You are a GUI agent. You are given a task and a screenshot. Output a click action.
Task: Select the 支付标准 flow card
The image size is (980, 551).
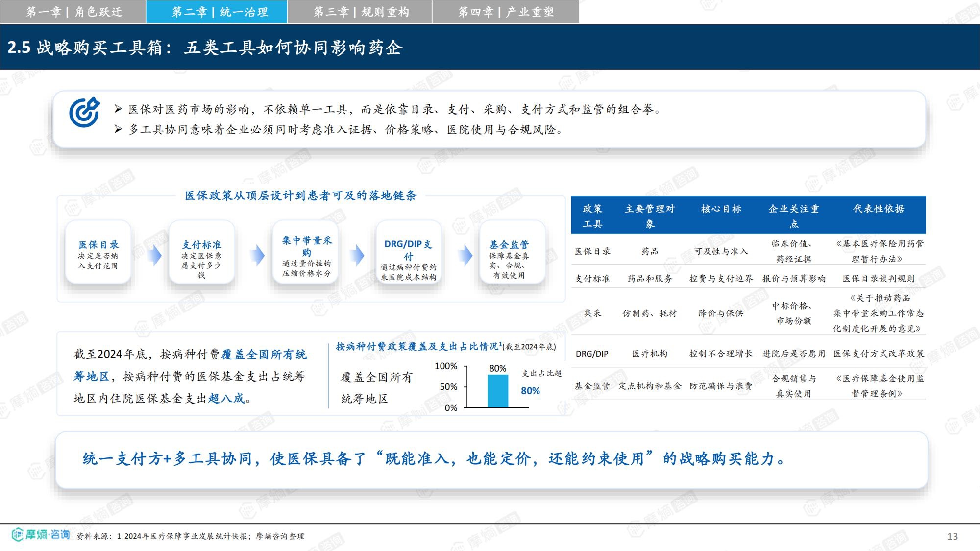point(201,253)
